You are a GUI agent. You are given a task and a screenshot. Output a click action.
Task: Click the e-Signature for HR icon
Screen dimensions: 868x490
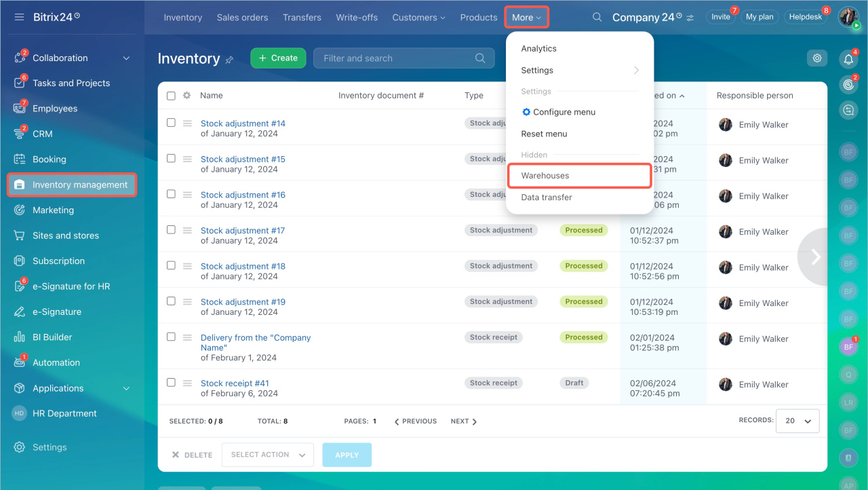(20, 286)
